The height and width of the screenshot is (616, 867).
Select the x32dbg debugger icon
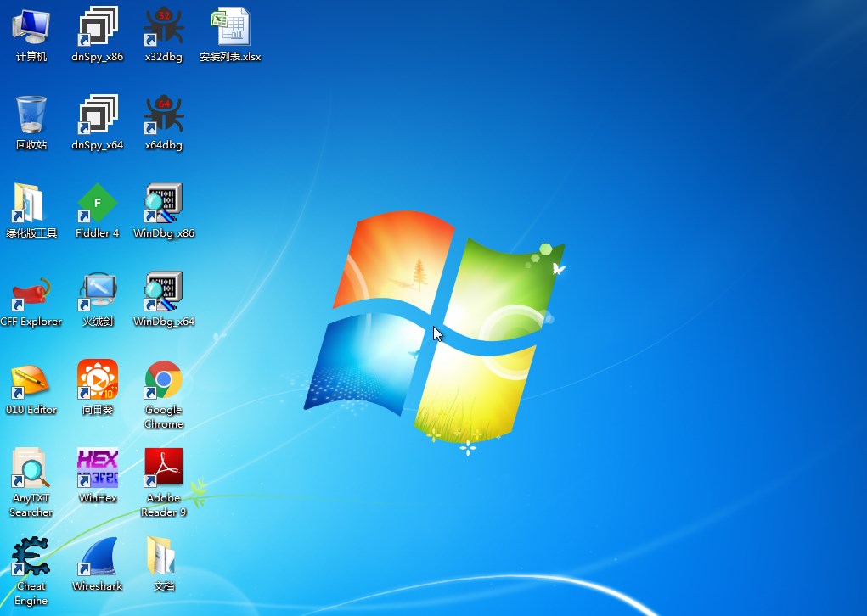[x=164, y=27]
